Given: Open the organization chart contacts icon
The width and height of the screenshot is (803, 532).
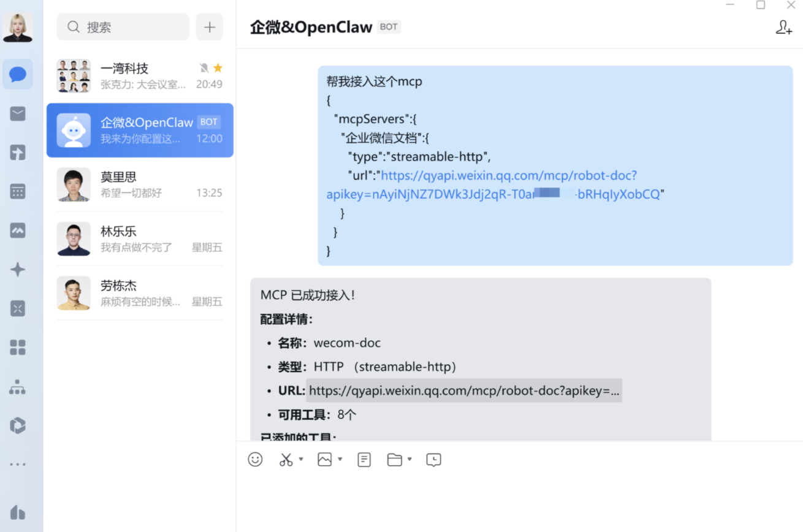Looking at the screenshot, I should click(18, 387).
